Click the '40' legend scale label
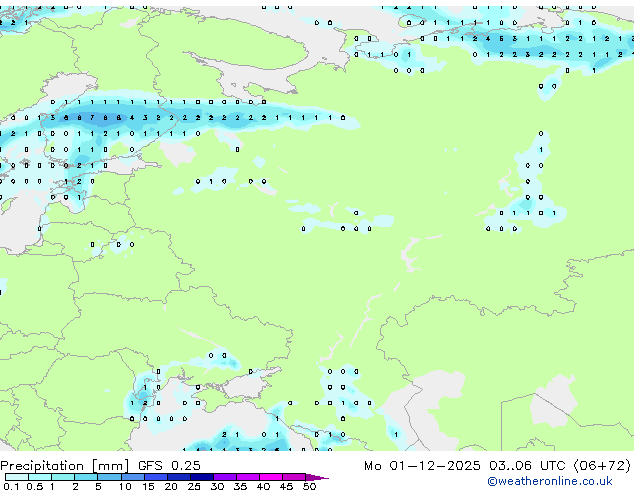 [x=263, y=486]
